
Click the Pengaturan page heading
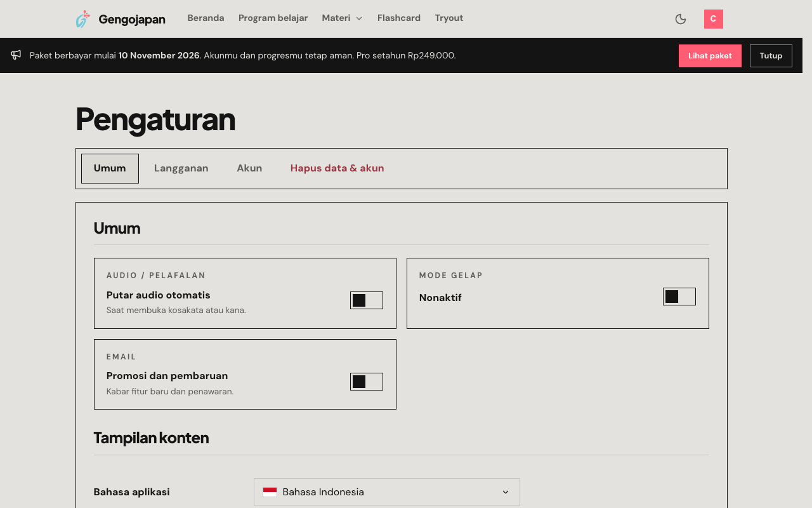click(155, 120)
